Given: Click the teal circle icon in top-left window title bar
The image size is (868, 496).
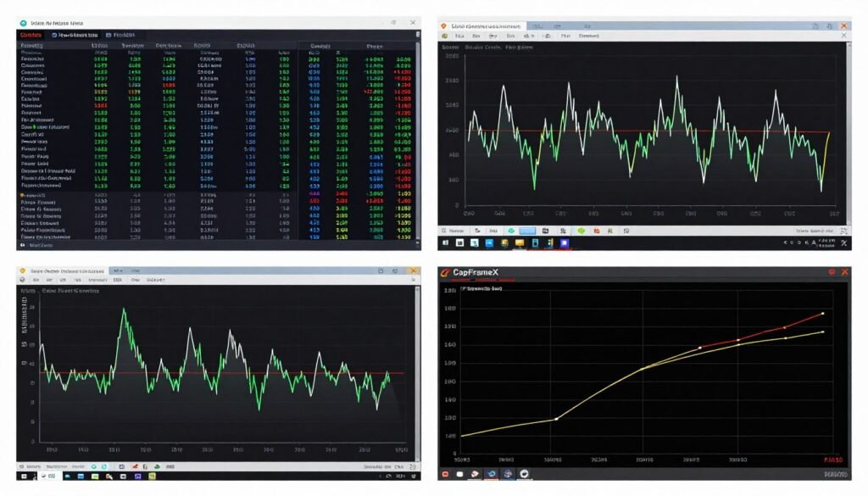Looking at the screenshot, I should pos(23,23).
